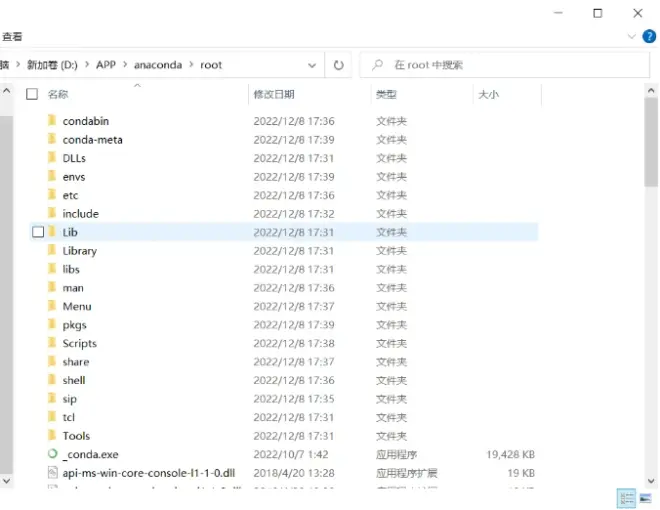Go to anaconda in breadcrumb path
Screen dimensions: 660x510
pyautogui.click(x=158, y=65)
